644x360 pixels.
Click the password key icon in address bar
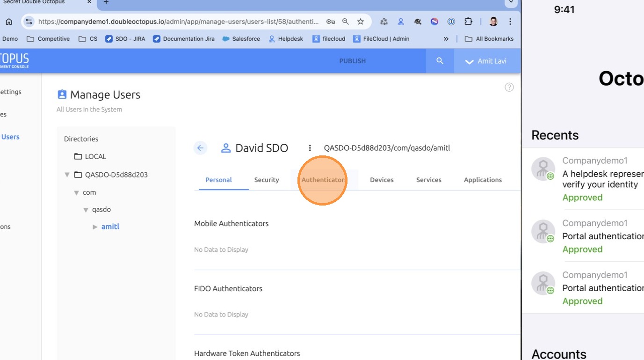331,22
